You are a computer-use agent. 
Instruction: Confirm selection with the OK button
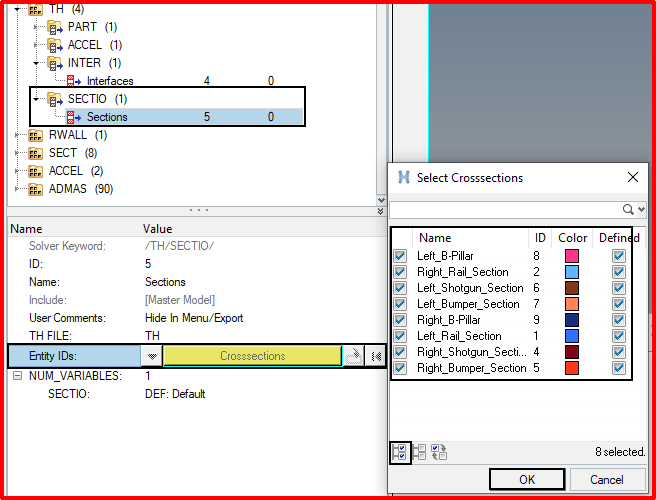click(x=527, y=479)
